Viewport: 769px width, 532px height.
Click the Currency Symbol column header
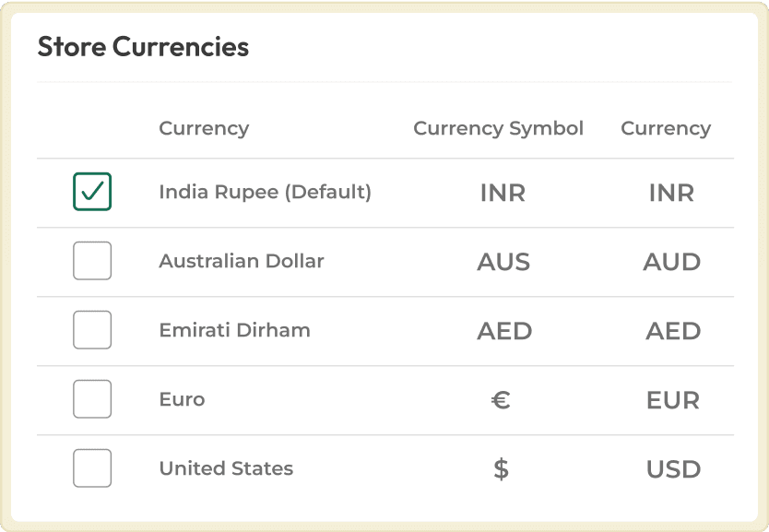[498, 128]
